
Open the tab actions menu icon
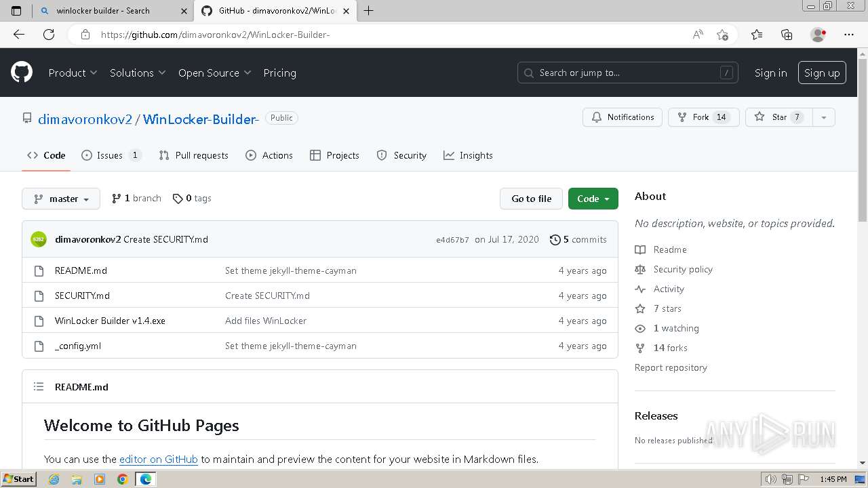[16, 10]
